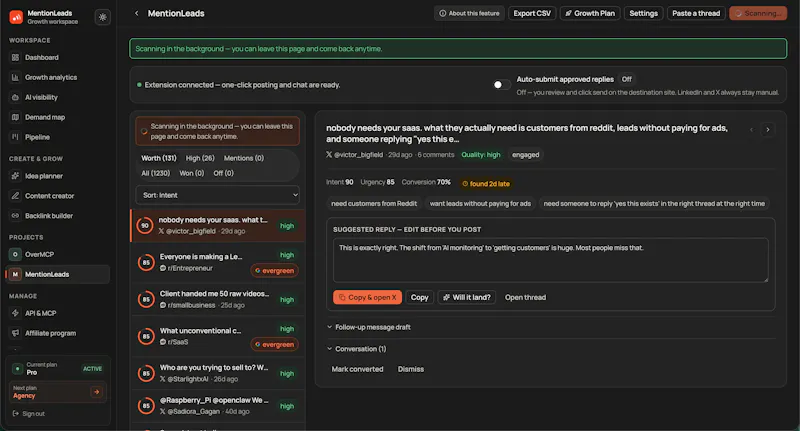Expand Follow-up message draft section

click(x=369, y=327)
